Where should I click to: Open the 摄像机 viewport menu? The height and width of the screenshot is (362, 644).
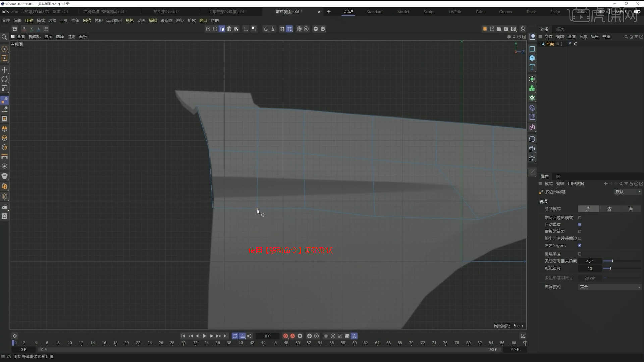click(34, 36)
